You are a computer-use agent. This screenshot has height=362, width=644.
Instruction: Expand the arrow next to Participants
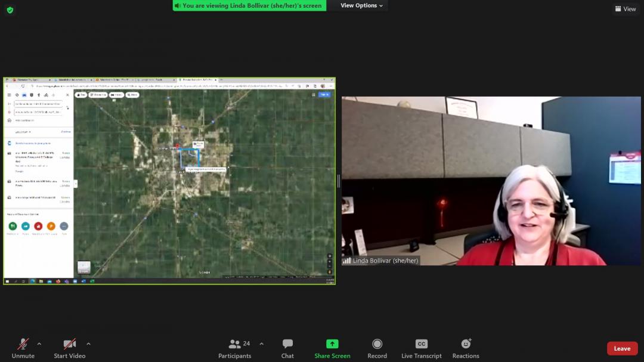261,344
